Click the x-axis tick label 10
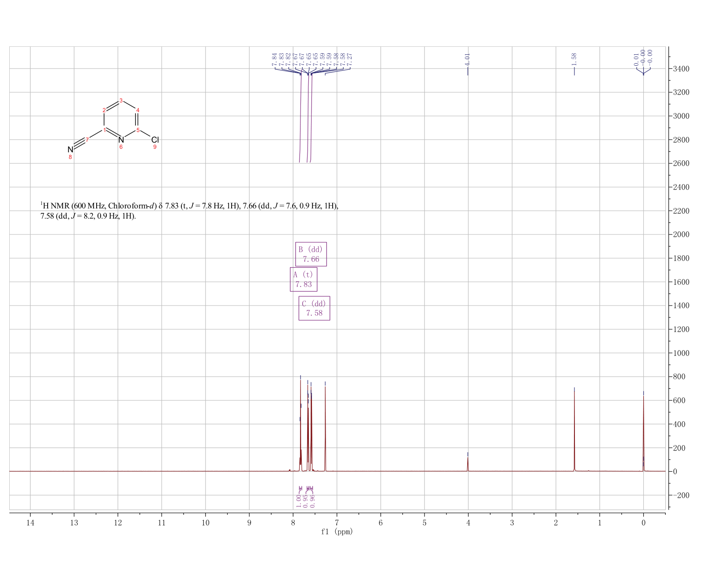 [x=205, y=523]
